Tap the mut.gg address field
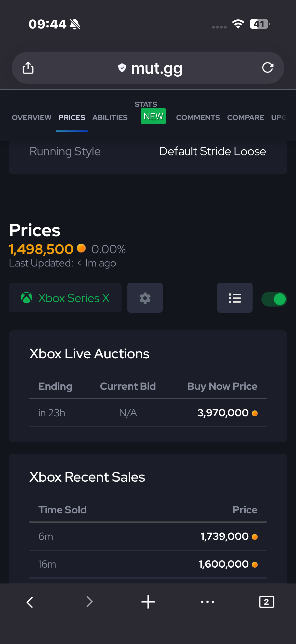Viewport: 296px width, 644px height. (156, 68)
